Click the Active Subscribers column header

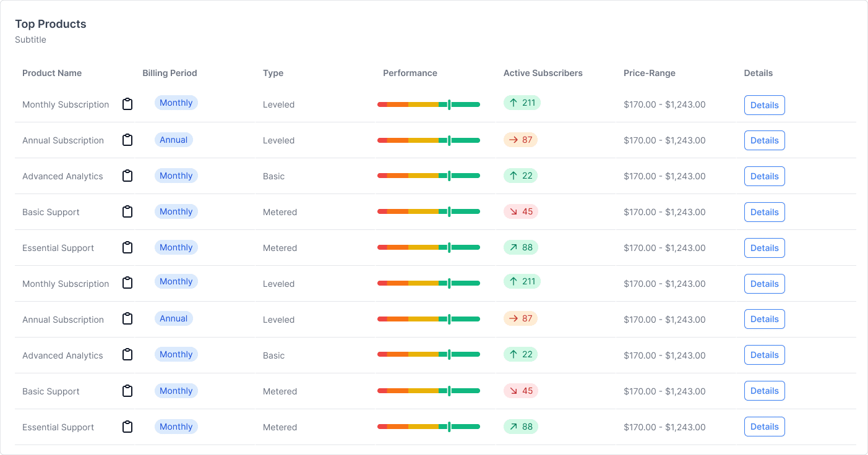(x=543, y=73)
